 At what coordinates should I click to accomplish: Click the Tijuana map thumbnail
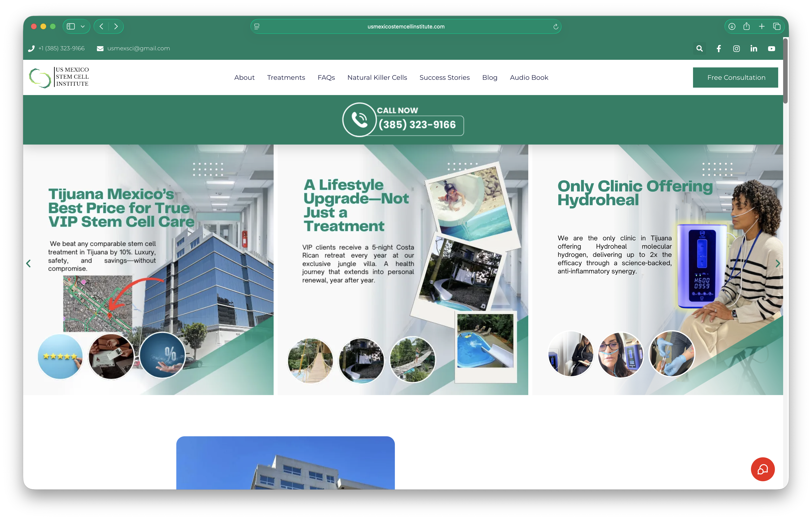pyautogui.click(x=98, y=303)
